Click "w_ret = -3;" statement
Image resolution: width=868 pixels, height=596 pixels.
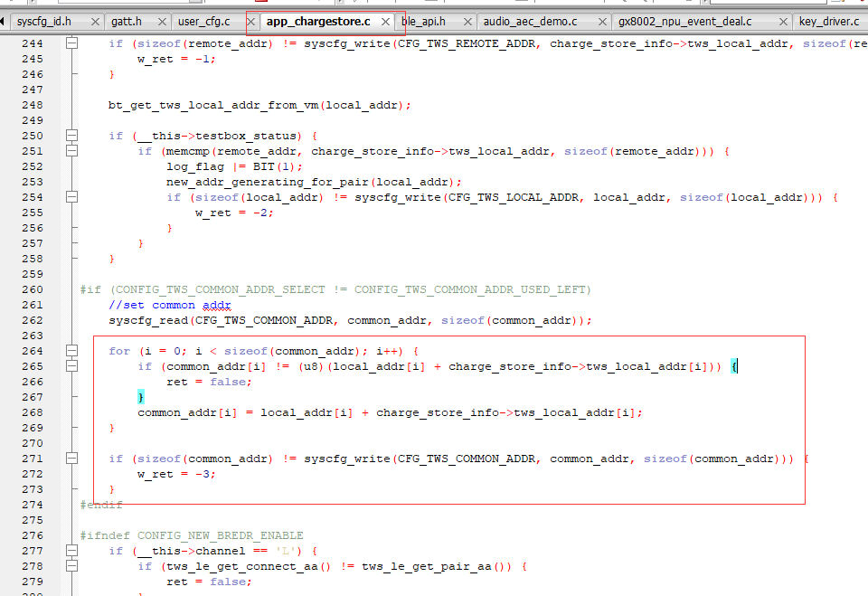tap(176, 474)
